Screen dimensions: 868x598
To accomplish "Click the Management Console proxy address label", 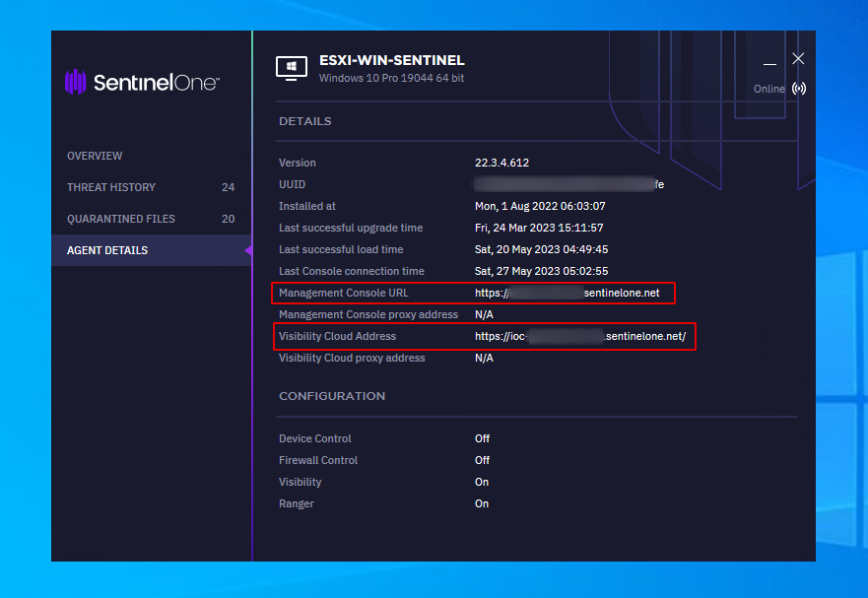I will point(368,314).
